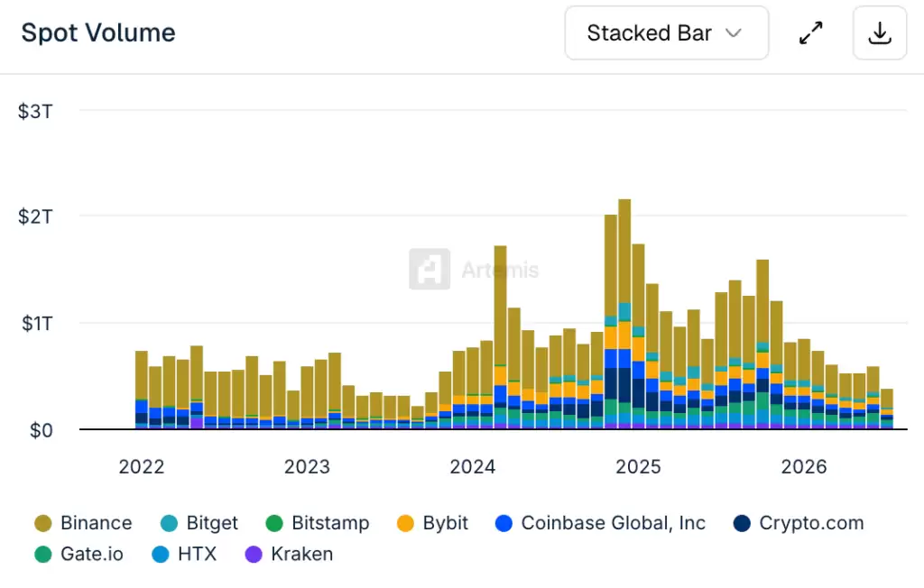The image size is (924, 588).
Task: Click the 2024 x-axis label
Action: pyautogui.click(x=473, y=466)
